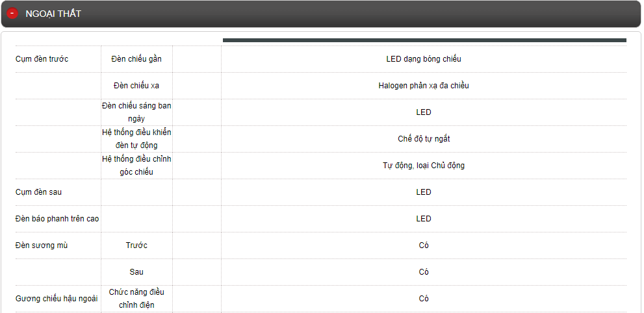Click the Cụm đèn sau row label
This screenshot has height=313, width=644.
pyautogui.click(x=38, y=192)
